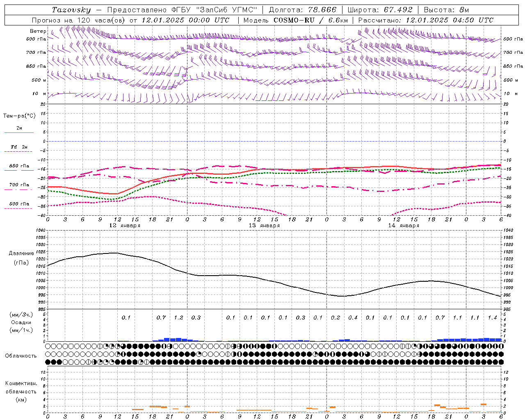Click the precipitation value '0.4'
The width and height of the screenshot is (525, 420).
(353, 318)
